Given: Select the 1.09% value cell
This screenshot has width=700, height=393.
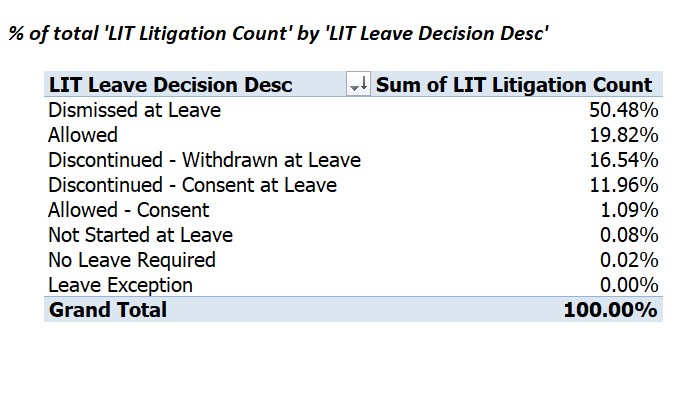Looking at the screenshot, I should click(629, 210).
